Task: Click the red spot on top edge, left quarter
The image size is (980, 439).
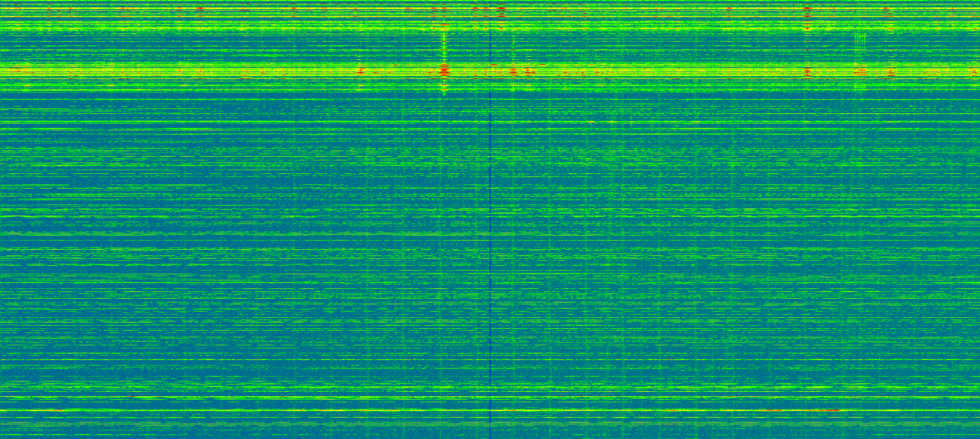Action: 200,9
